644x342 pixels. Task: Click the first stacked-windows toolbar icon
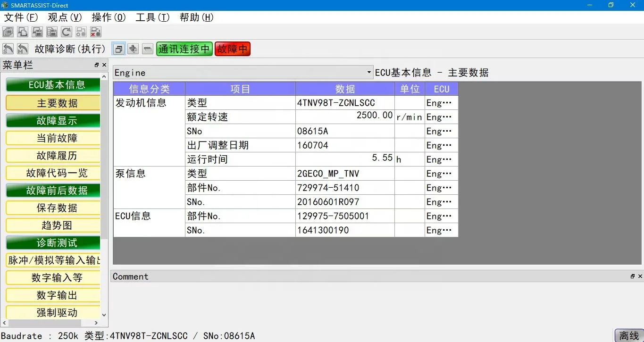8,32
